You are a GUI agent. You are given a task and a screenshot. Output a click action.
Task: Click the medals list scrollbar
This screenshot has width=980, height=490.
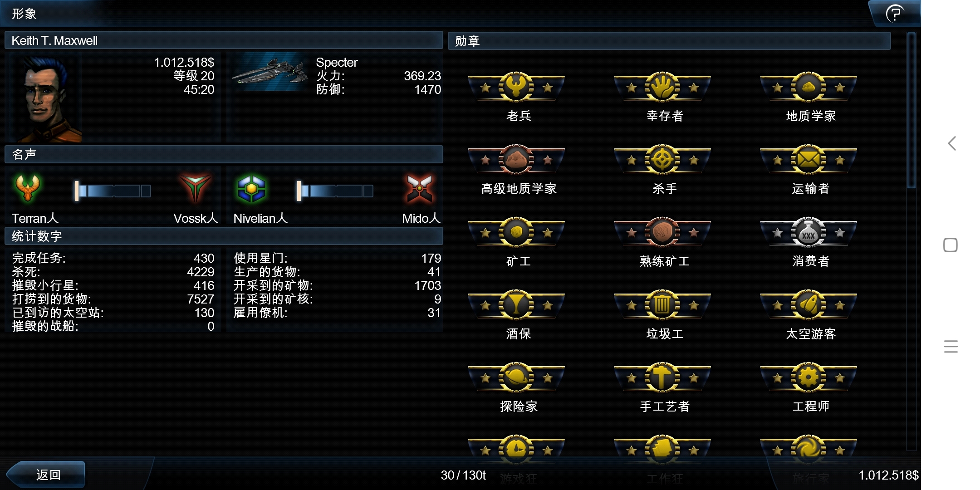pyautogui.click(x=911, y=110)
